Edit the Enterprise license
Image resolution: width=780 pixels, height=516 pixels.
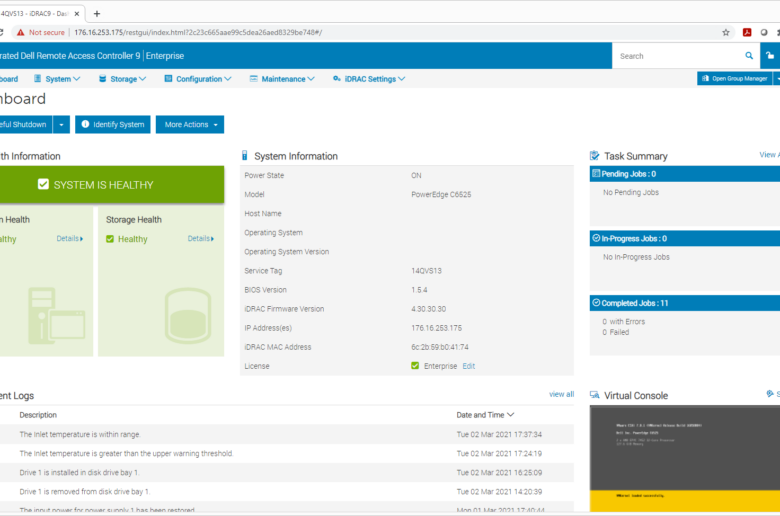click(469, 366)
